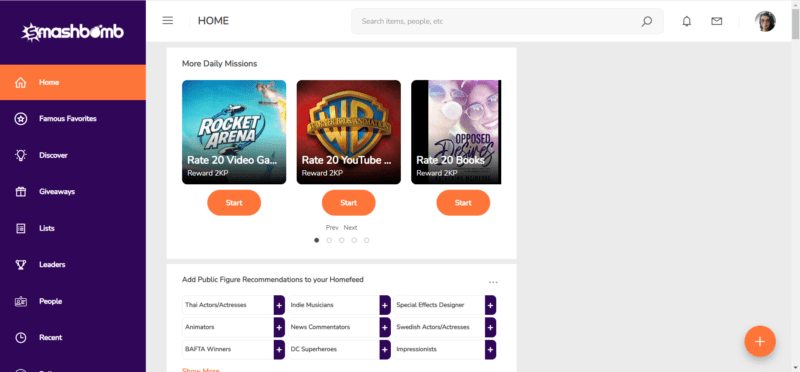800x372 pixels.
Task: Start the Rate 20 YouTube mission
Action: point(348,203)
